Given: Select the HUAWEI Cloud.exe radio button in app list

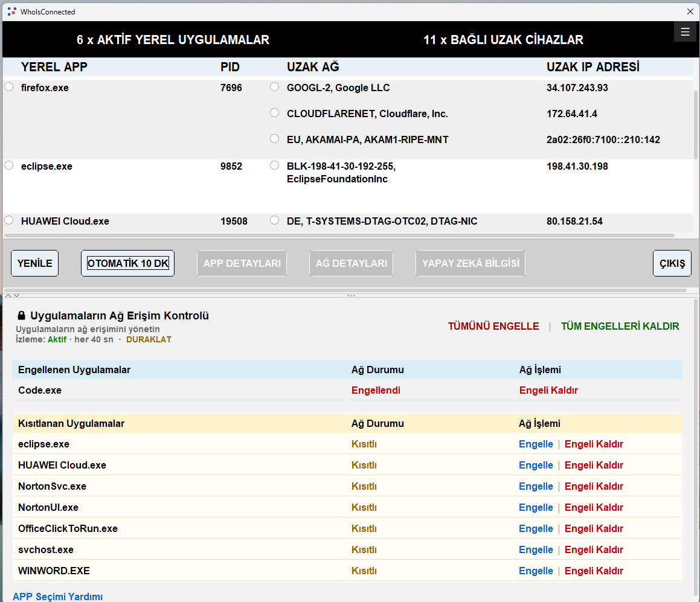Looking at the screenshot, I should click(x=9, y=220).
